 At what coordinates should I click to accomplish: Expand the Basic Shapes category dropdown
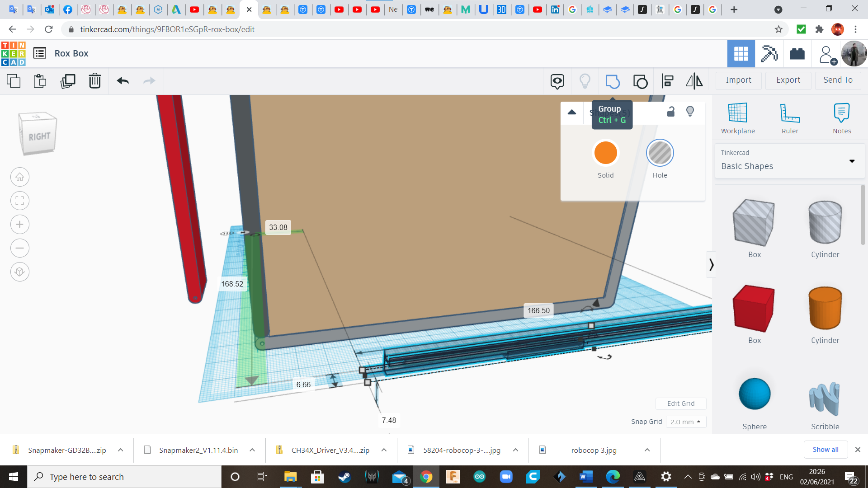(852, 161)
